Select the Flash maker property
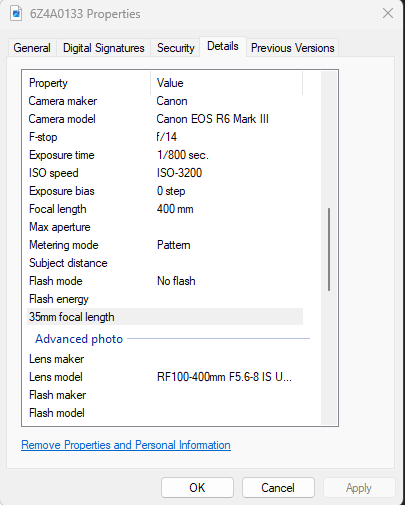 (58, 395)
